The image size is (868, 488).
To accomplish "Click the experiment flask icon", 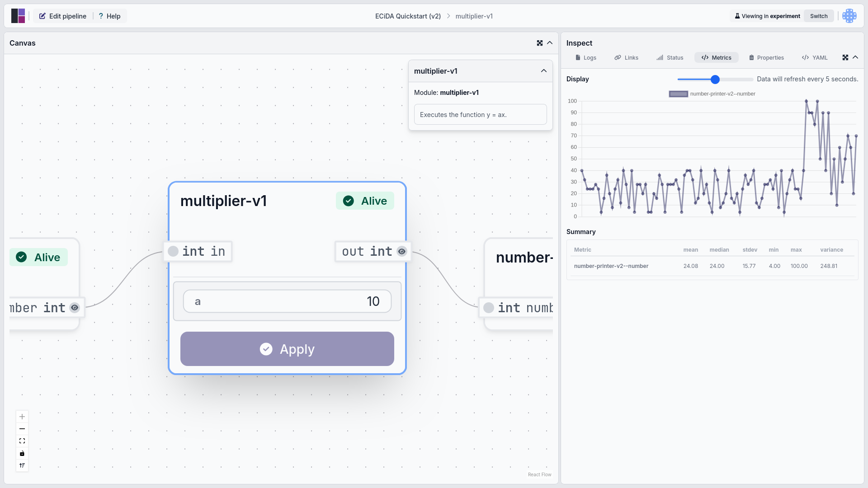I will click(737, 16).
